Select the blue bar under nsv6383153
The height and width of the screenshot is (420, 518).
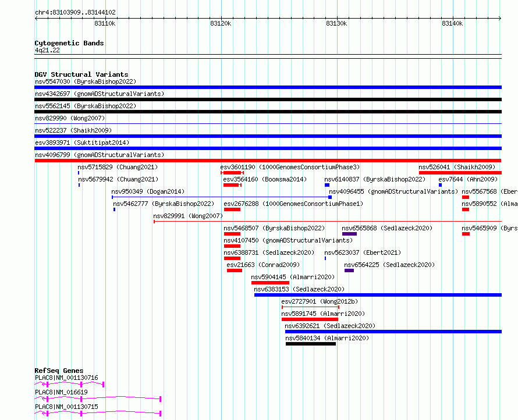(378, 295)
